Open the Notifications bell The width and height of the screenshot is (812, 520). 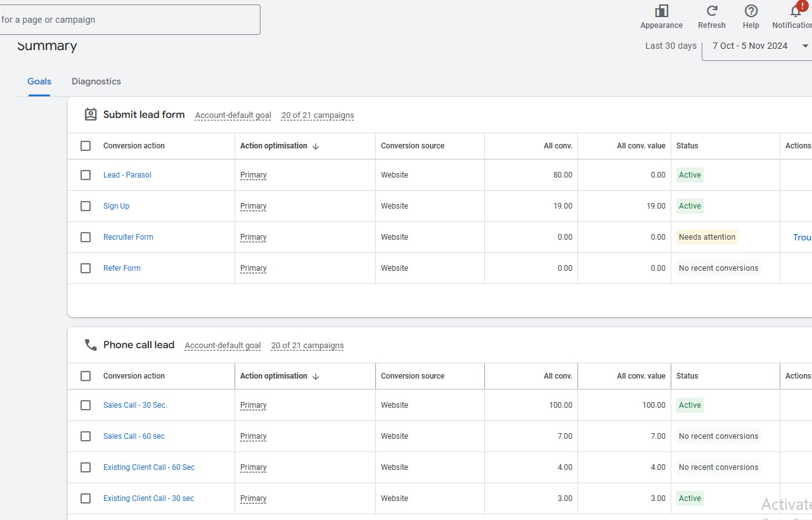click(x=792, y=12)
